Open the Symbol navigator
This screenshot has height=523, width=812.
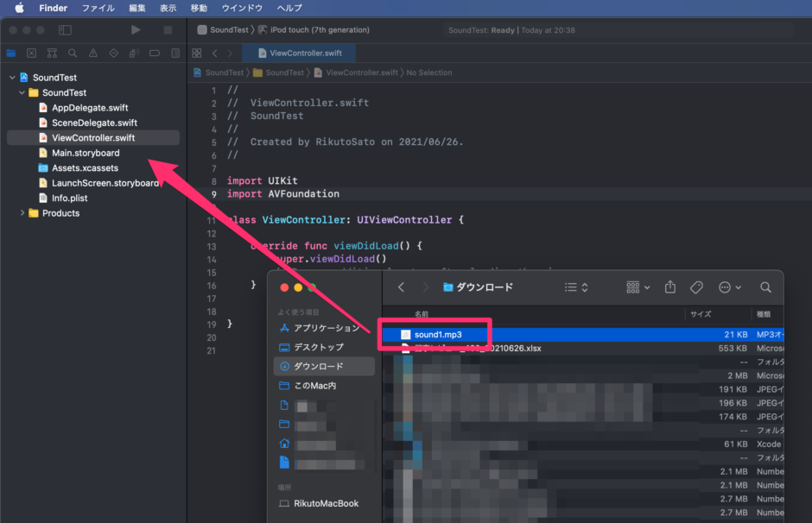(x=53, y=53)
